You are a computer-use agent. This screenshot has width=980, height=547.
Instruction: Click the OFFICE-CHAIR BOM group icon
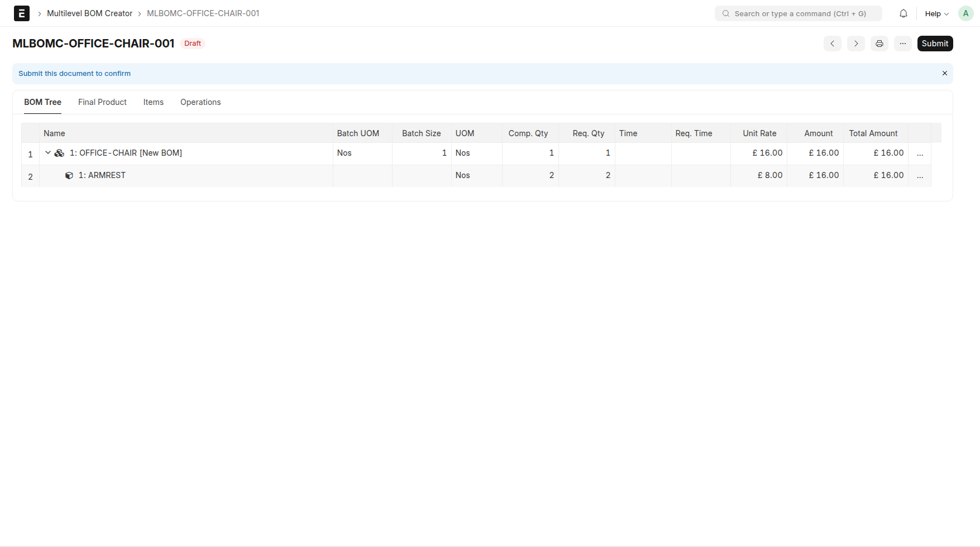[59, 153]
